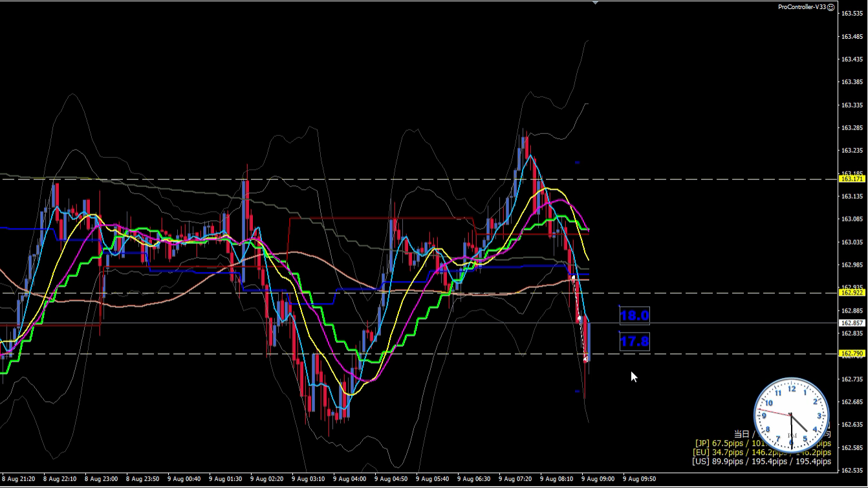Click the 163.135 price scale value
The image size is (868, 488).
852,196
